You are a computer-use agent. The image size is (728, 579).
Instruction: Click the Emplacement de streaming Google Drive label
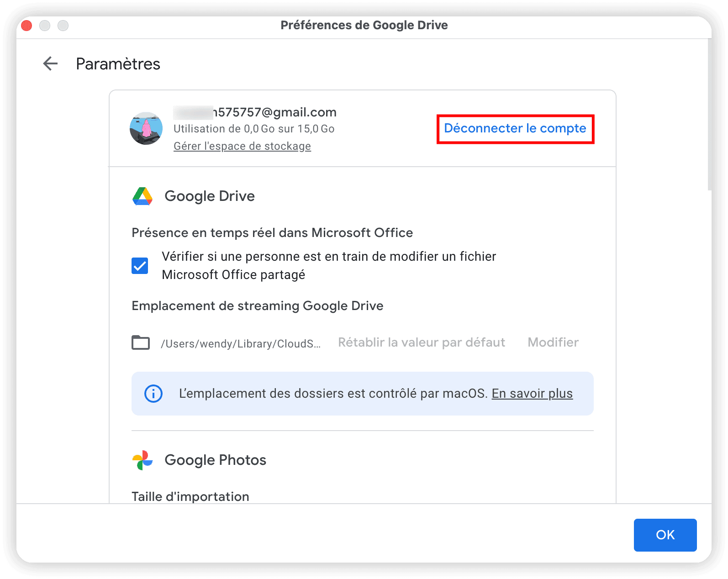[258, 306]
